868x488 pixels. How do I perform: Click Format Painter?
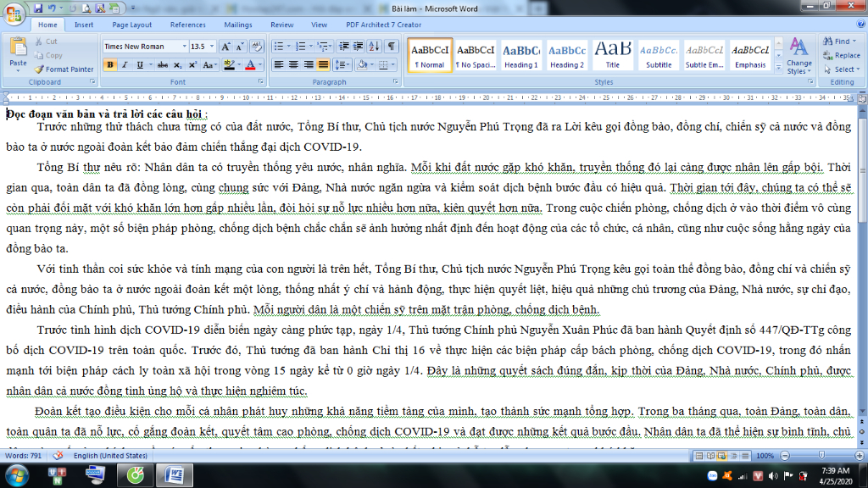[64, 69]
